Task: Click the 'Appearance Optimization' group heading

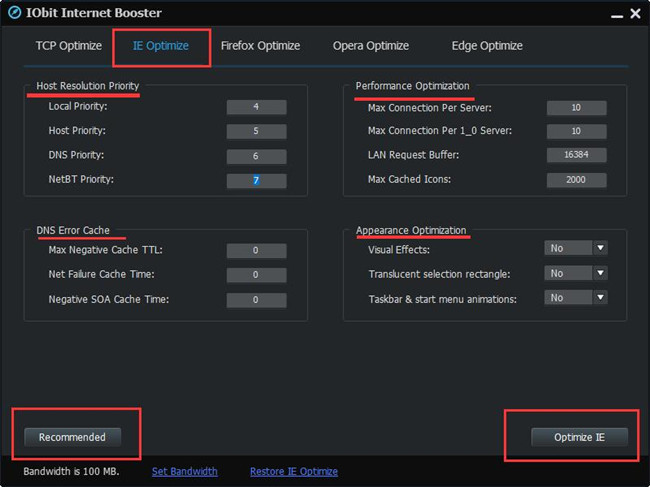Action: pyautogui.click(x=411, y=230)
